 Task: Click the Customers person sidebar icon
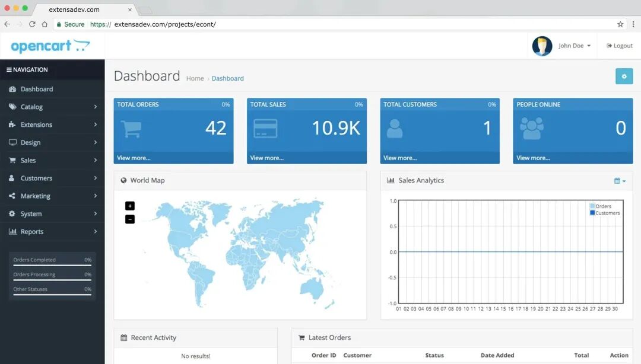pyautogui.click(x=12, y=178)
